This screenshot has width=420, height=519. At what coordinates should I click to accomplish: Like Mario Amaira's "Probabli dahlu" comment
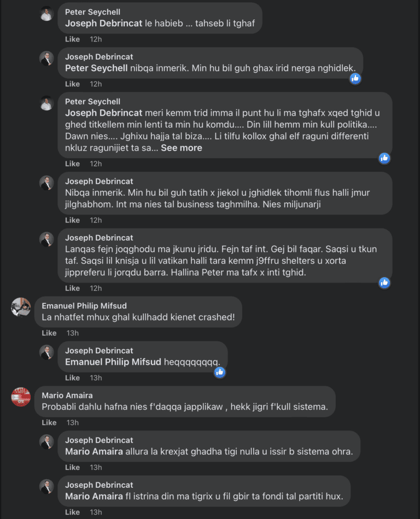[x=49, y=423]
